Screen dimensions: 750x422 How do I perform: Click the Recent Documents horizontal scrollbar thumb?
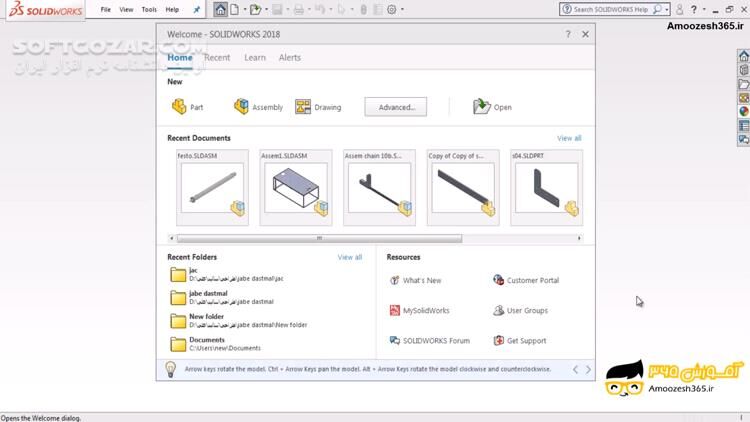point(320,238)
